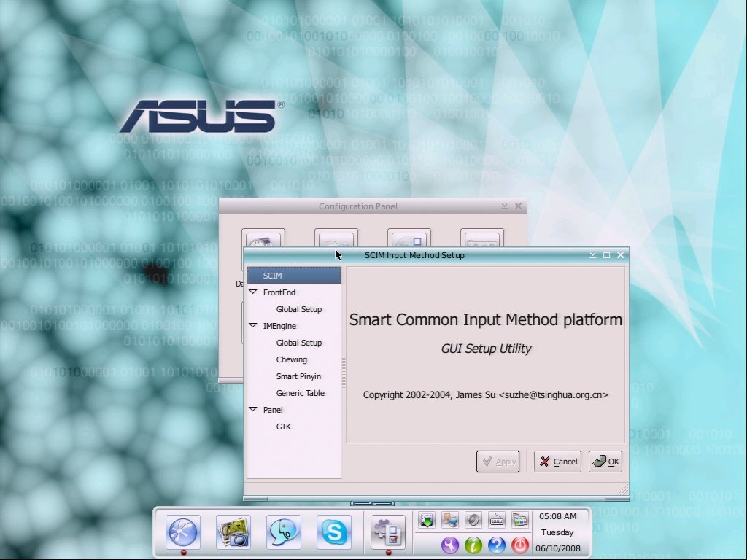Select the Chewing input engine entry

click(x=292, y=359)
